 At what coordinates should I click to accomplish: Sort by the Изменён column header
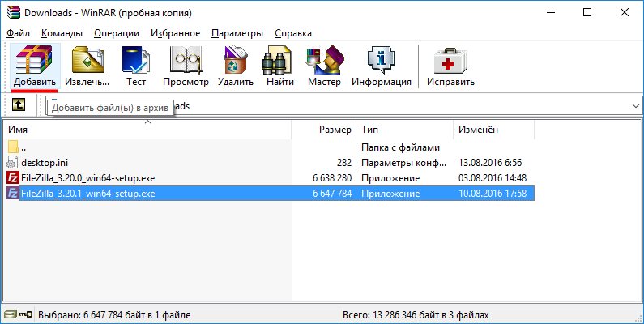tap(493, 130)
